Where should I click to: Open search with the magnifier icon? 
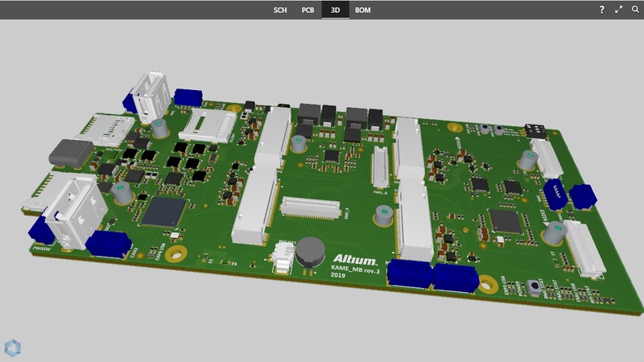(634, 10)
